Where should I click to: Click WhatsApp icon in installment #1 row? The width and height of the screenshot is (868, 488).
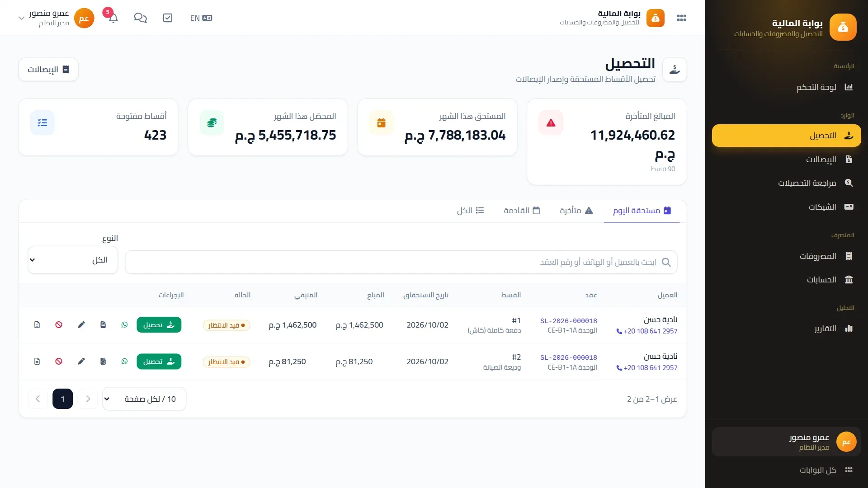(x=125, y=325)
